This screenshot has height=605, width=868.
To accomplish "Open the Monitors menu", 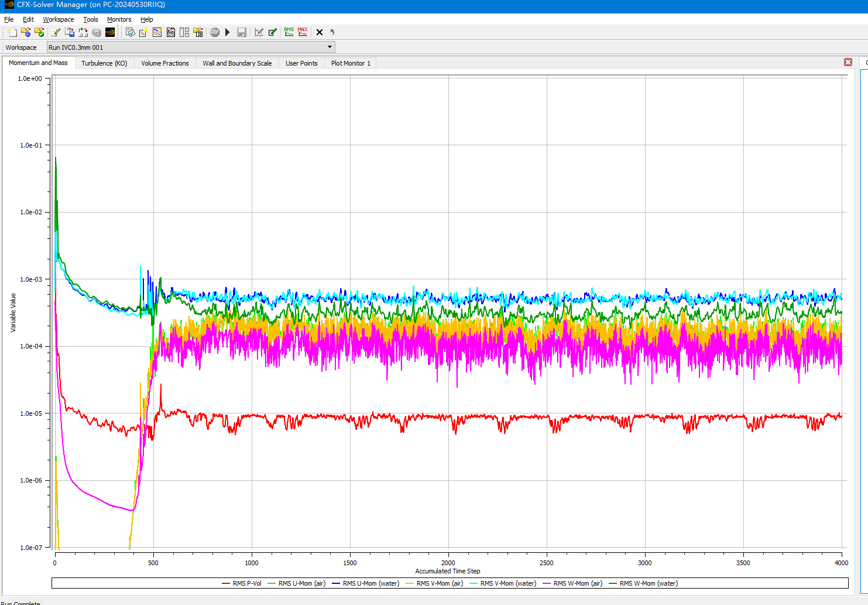I will click(119, 19).
